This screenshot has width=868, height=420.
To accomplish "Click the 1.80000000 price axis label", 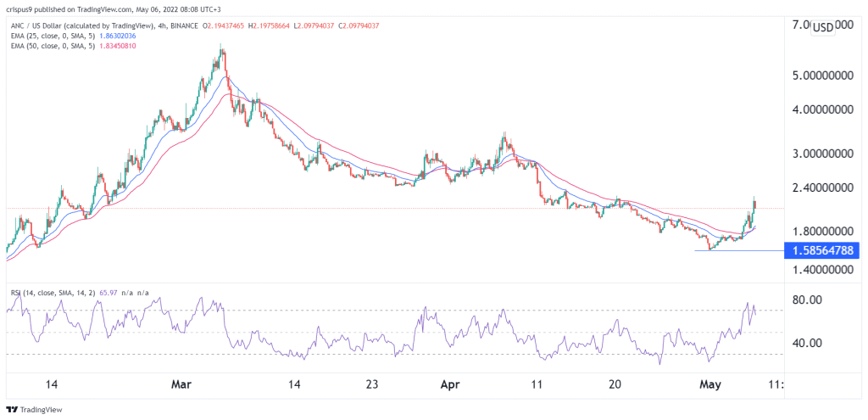I will (822, 231).
